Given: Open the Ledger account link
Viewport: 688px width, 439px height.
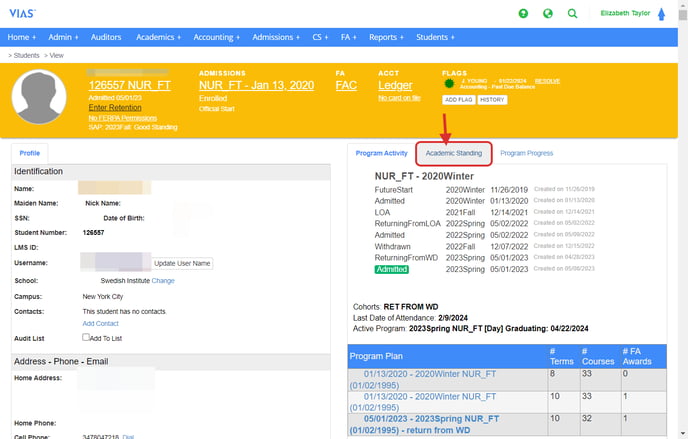Looking at the screenshot, I should click(395, 85).
